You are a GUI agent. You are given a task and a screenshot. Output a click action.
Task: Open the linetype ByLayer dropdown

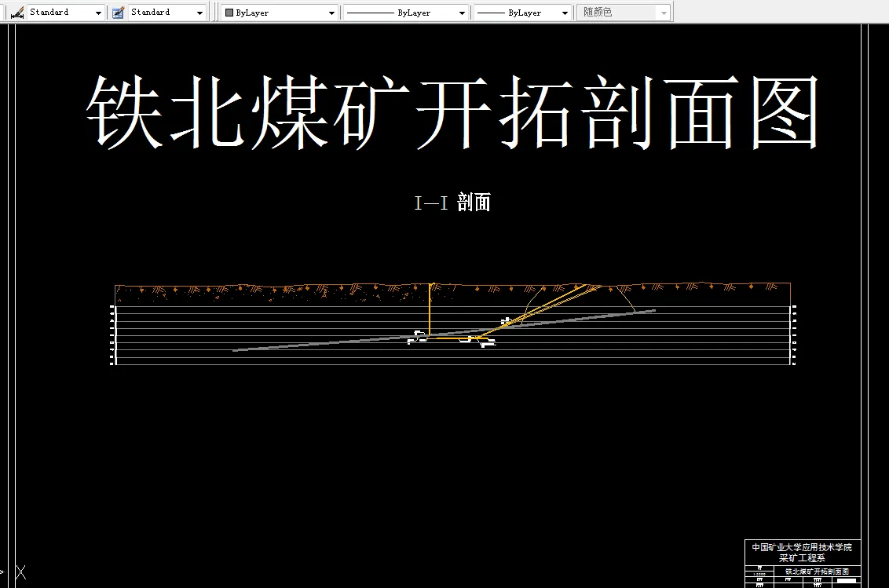463,12
